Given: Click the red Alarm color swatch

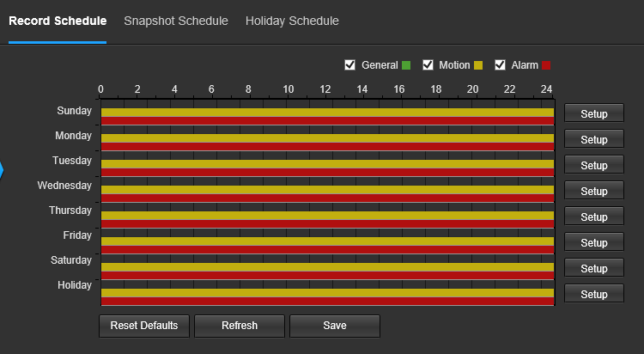Looking at the screenshot, I should pyautogui.click(x=546, y=65).
